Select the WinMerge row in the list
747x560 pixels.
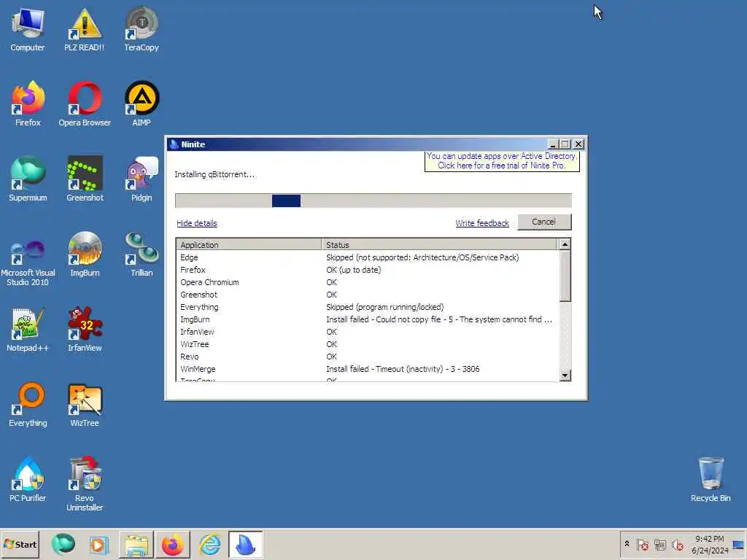[367, 368]
